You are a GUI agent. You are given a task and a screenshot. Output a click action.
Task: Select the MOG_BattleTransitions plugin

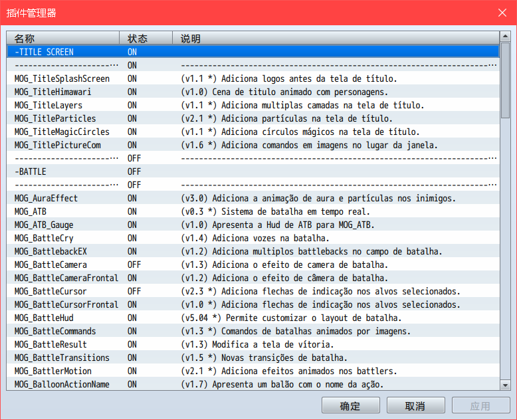click(253, 358)
